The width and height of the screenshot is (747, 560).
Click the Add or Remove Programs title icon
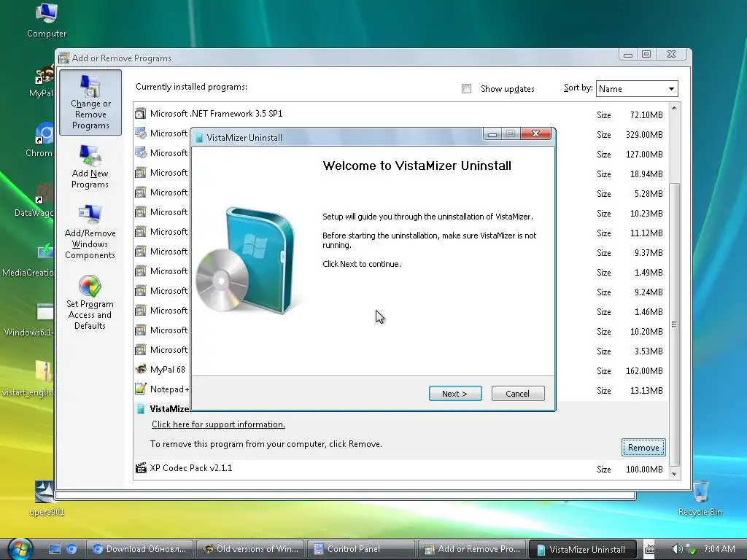[64, 58]
